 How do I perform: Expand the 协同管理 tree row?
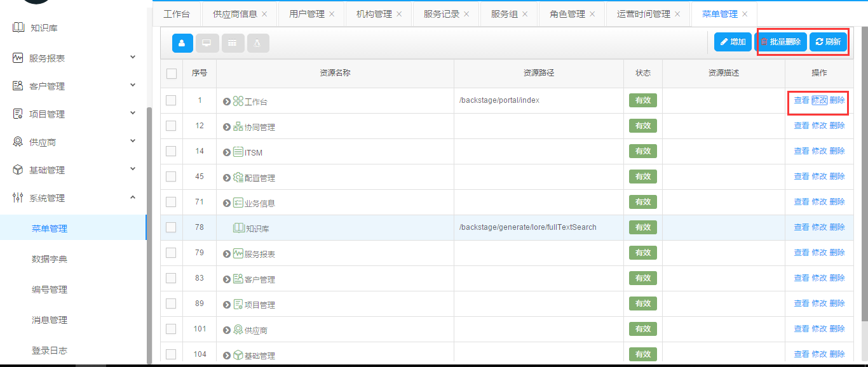[x=227, y=127]
